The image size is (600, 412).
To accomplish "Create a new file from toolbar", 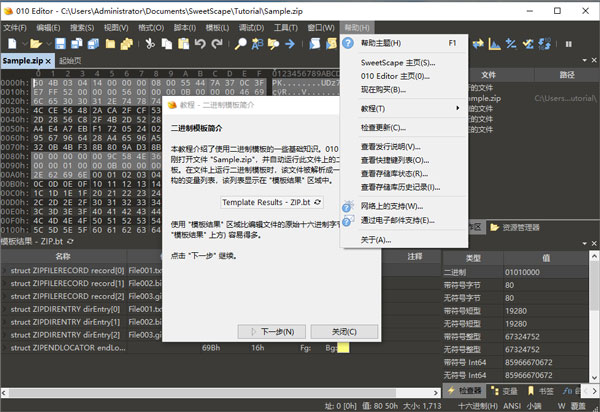I will pos(12,44).
